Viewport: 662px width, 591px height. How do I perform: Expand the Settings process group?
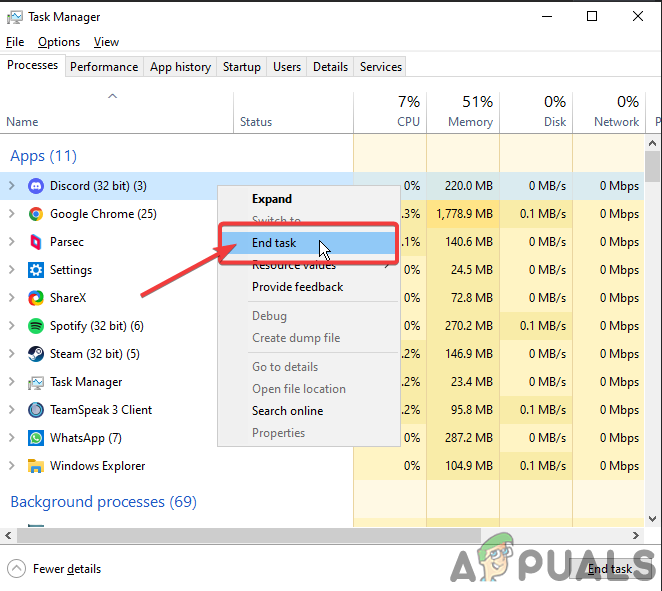tap(12, 270)
